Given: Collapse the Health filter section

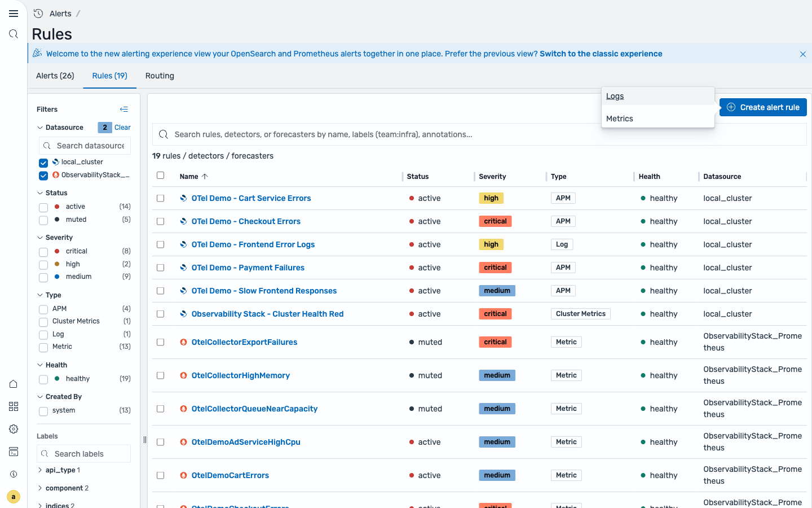Looking at the screenshot, I should click(40, 365).
